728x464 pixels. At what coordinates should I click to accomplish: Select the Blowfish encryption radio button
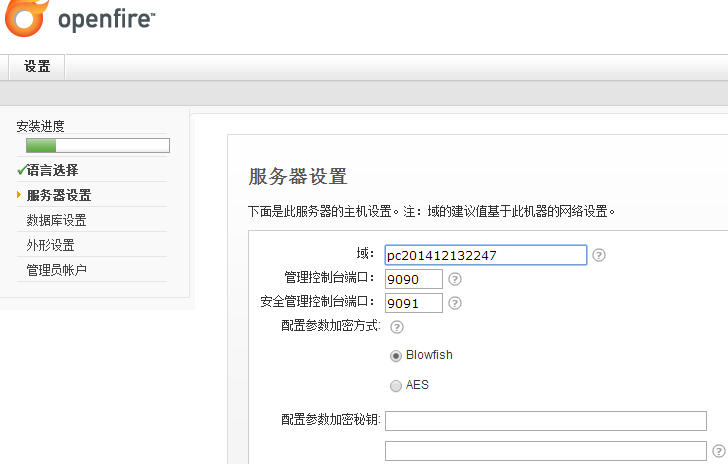396,356
